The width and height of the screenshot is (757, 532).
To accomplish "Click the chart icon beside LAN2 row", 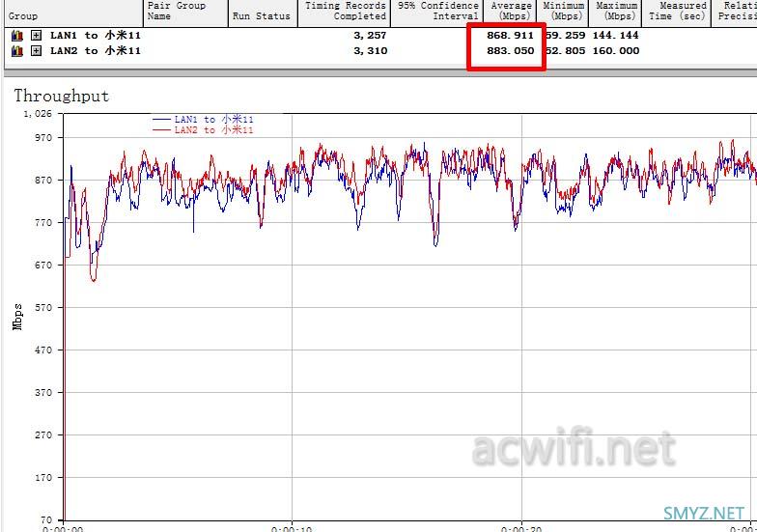I will (x=17, y=50).
